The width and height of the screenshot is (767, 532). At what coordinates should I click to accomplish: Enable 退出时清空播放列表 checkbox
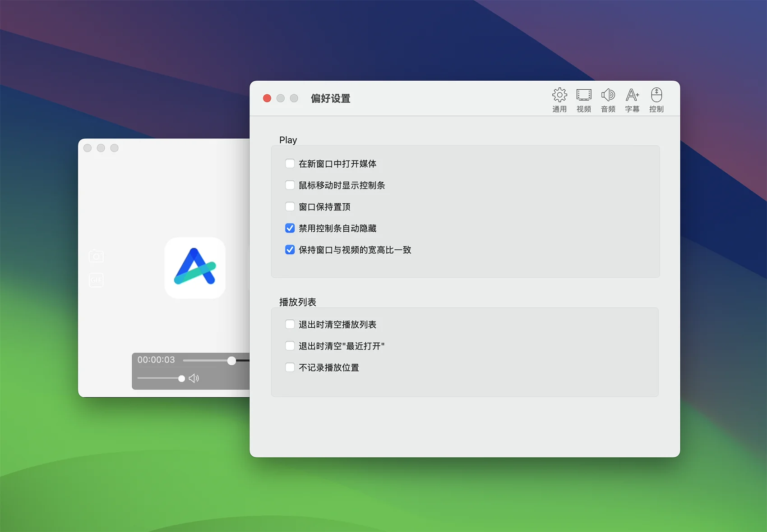(x=290, y=325)
